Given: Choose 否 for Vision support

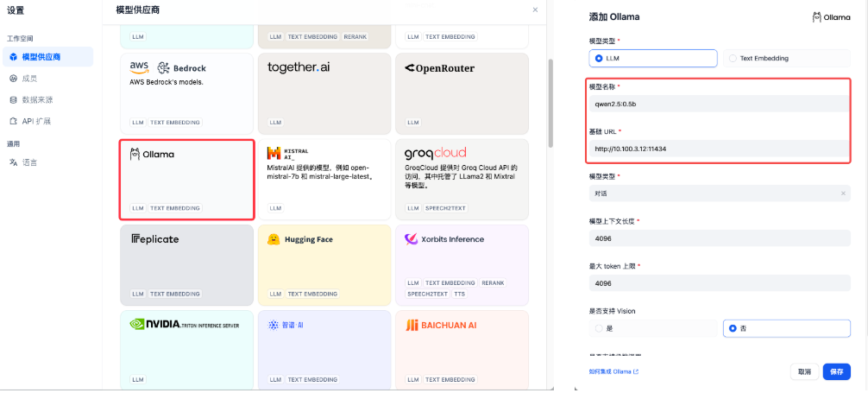Looking at the screenshot, I should coord(787,328).
